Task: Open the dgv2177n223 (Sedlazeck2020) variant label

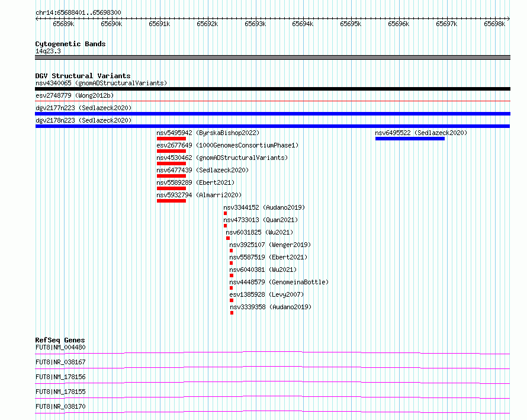Action: pos(83,108)
